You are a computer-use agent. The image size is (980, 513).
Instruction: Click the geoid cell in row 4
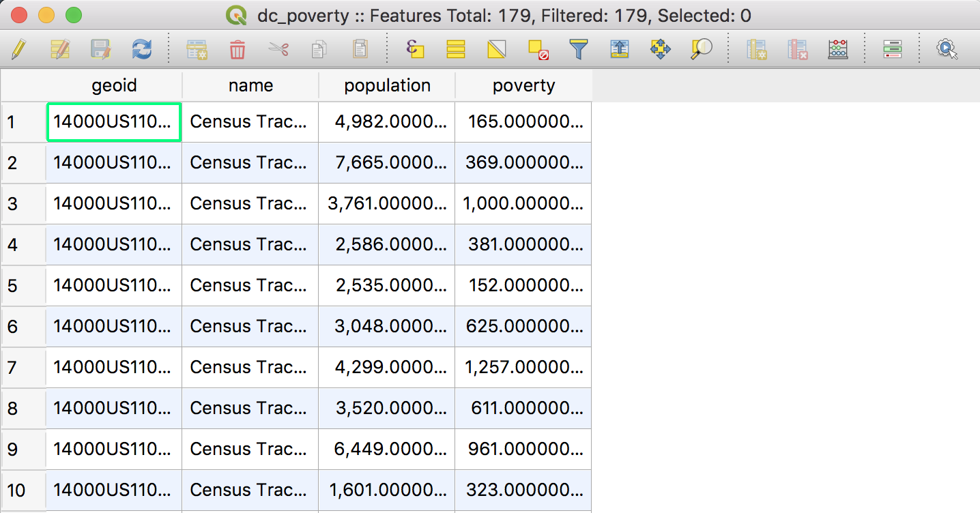click(114, 245)
